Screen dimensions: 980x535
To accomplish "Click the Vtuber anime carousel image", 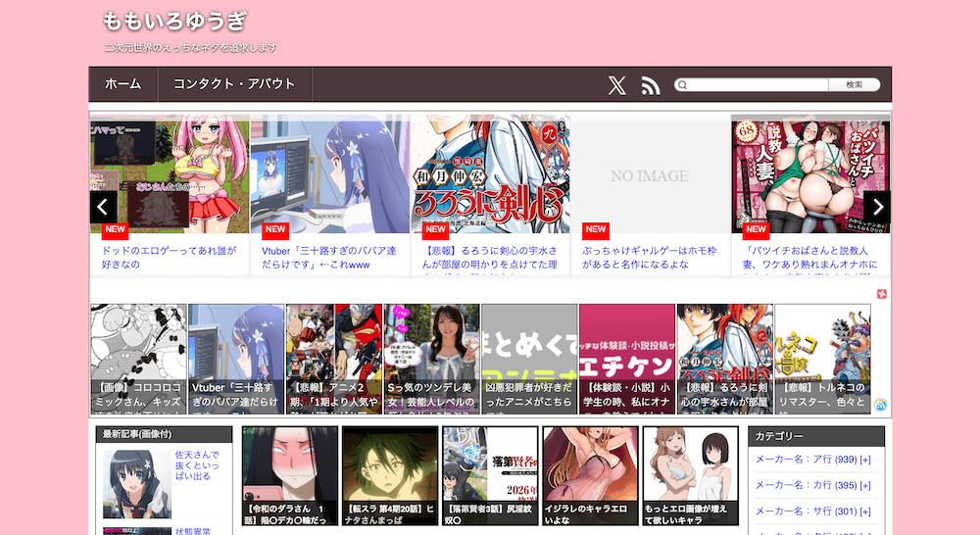I will (x=330, y=173).
